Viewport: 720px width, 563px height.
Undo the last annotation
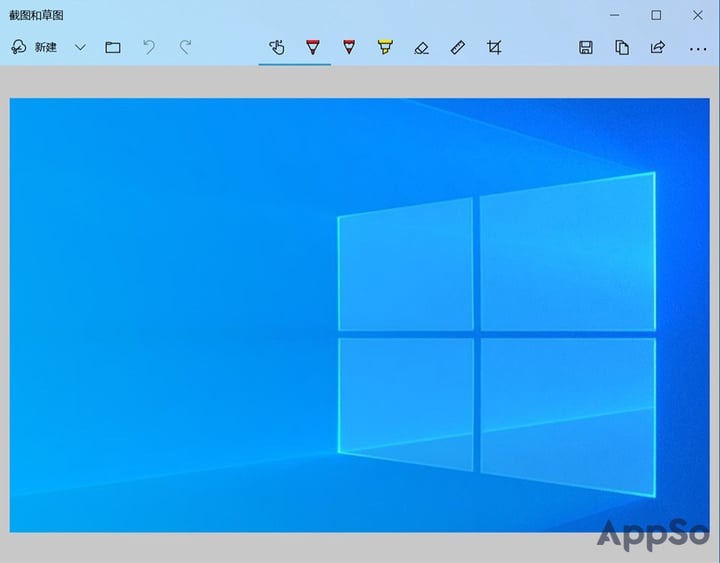tap(149, 47)
